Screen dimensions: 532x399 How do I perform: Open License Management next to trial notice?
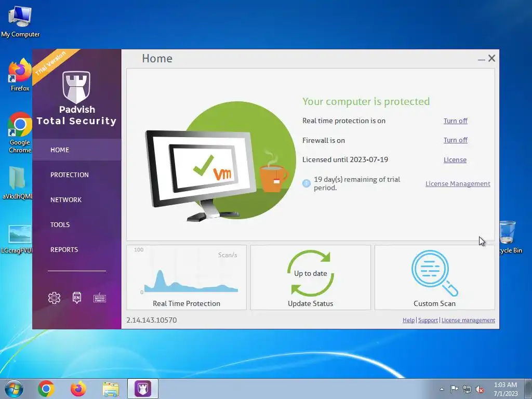pos(458,183)
